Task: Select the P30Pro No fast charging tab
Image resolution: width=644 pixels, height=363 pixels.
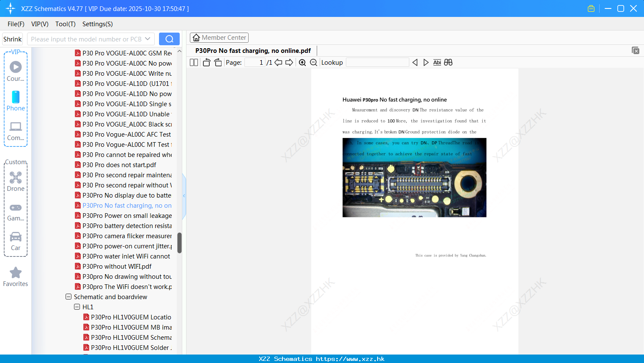Action: pyautogui.click(x=253, y=51)
